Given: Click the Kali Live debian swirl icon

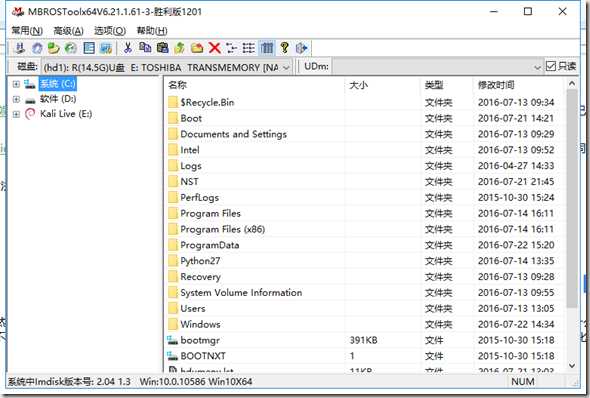Looking at the screenshot, I should [30, 114].
